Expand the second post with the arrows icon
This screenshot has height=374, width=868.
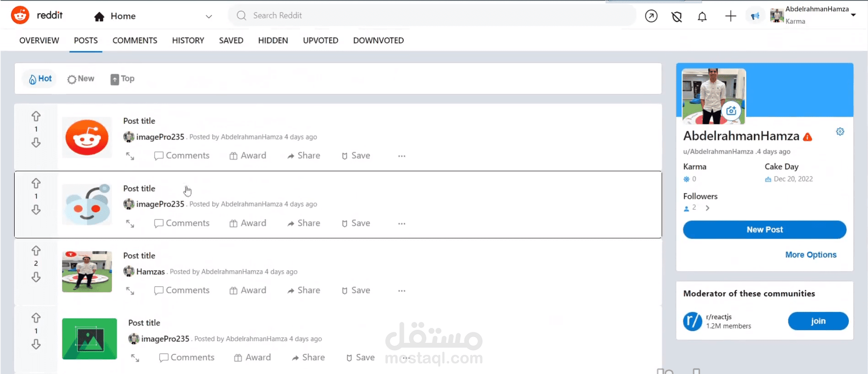[130, 224]
